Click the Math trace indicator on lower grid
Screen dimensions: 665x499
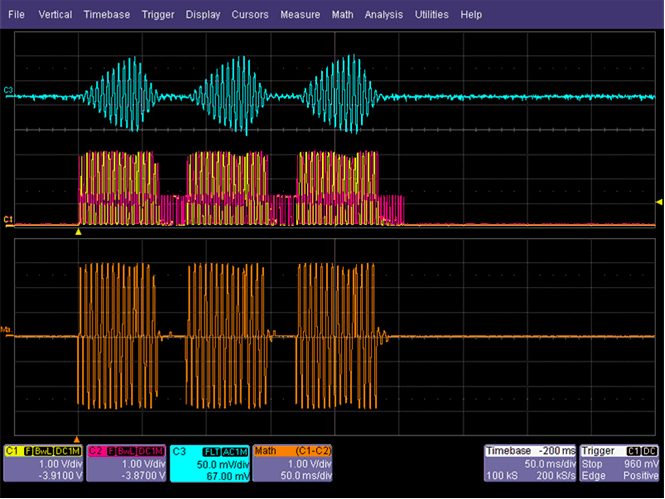(8, 328)
